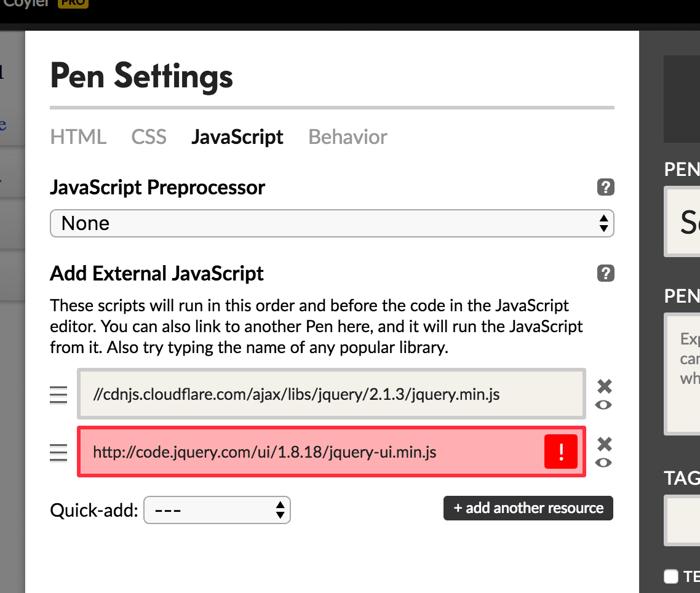This screenshot has height=593, width=700.
Task: Open the JavaScript Preprocessor dropdown
Action: click(x=332, y=223)
